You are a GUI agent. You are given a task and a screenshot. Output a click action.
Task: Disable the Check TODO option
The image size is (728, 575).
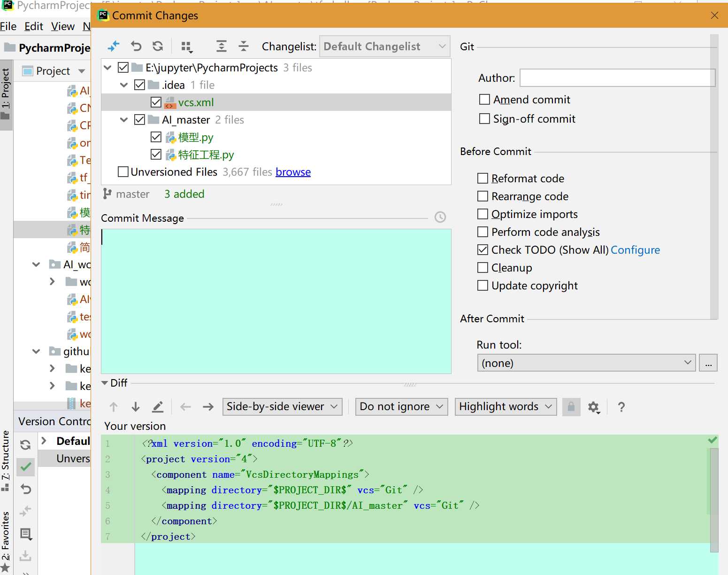483,250
